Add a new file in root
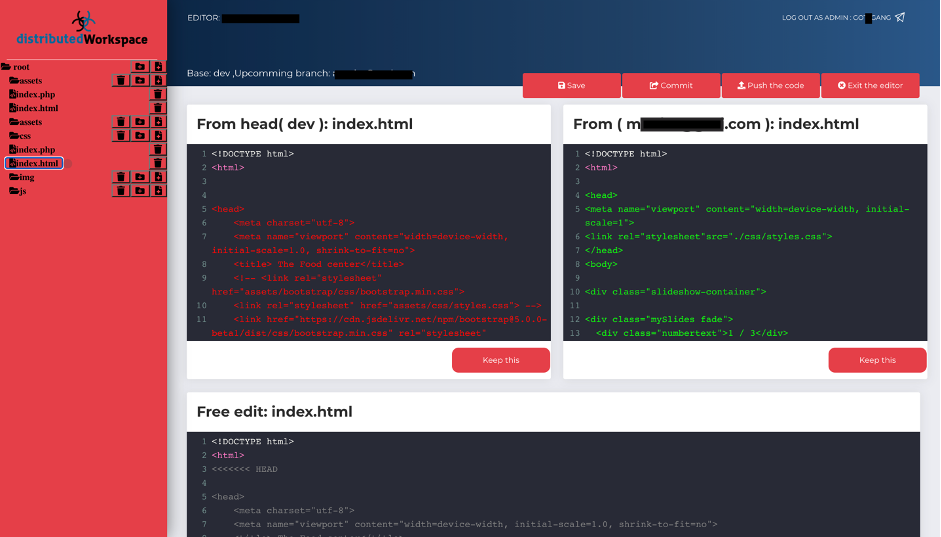This screenshot has height=537, width=941. 158,67
